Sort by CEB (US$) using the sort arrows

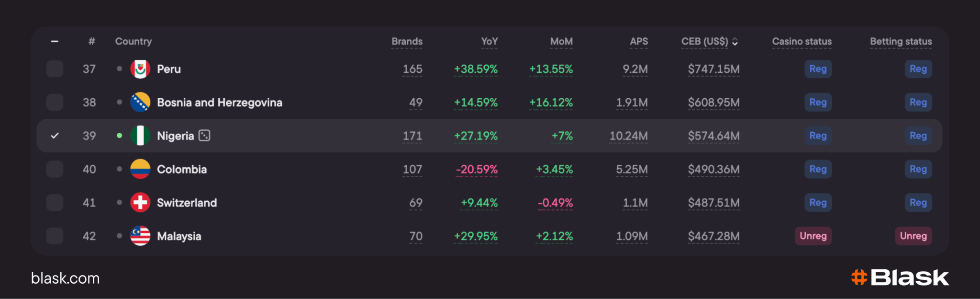coord(735,42)
